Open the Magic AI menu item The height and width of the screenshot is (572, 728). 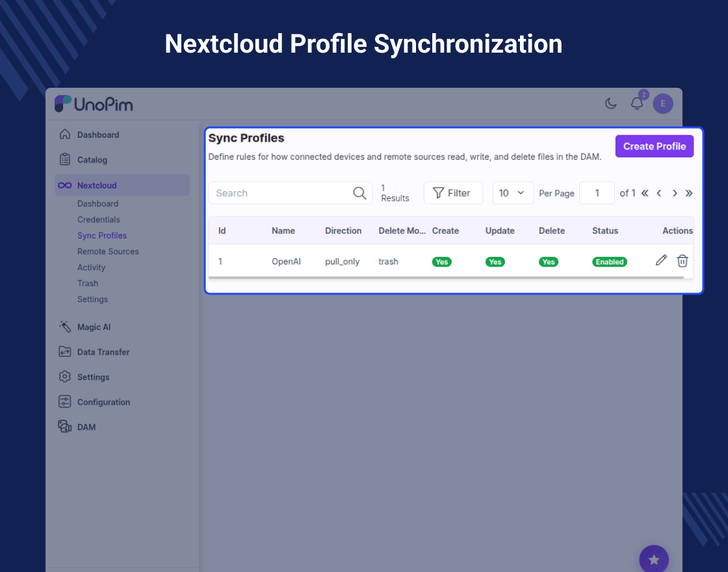click(x=94, y=327)
